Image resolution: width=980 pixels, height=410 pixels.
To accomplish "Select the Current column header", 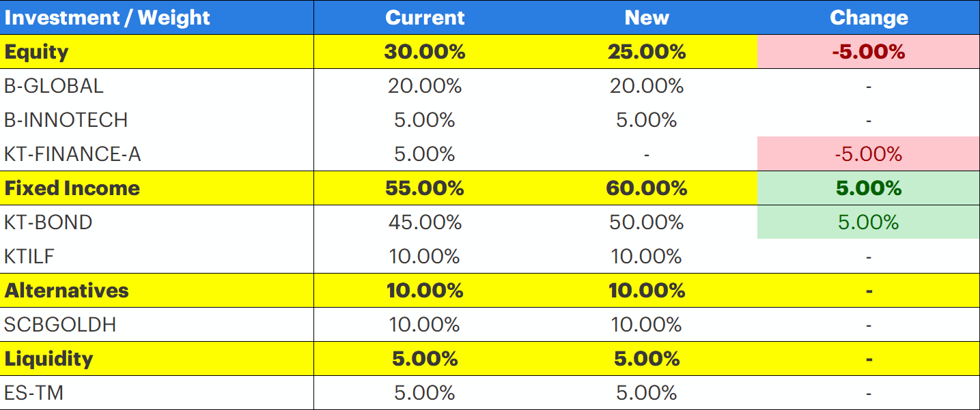I will point(425,18).
